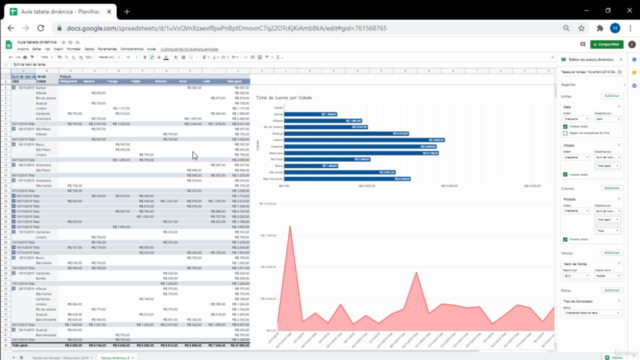Open the Cidade sort-by SUM dropdown

tap(608, 157)
